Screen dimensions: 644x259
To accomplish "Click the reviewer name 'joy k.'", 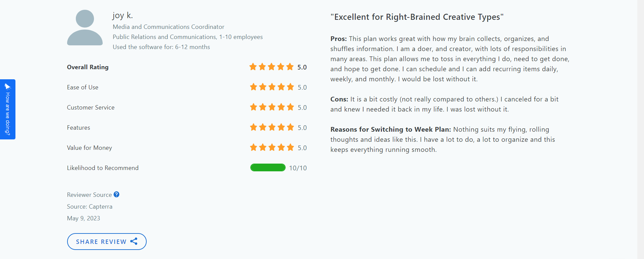I will coord(123,15).
